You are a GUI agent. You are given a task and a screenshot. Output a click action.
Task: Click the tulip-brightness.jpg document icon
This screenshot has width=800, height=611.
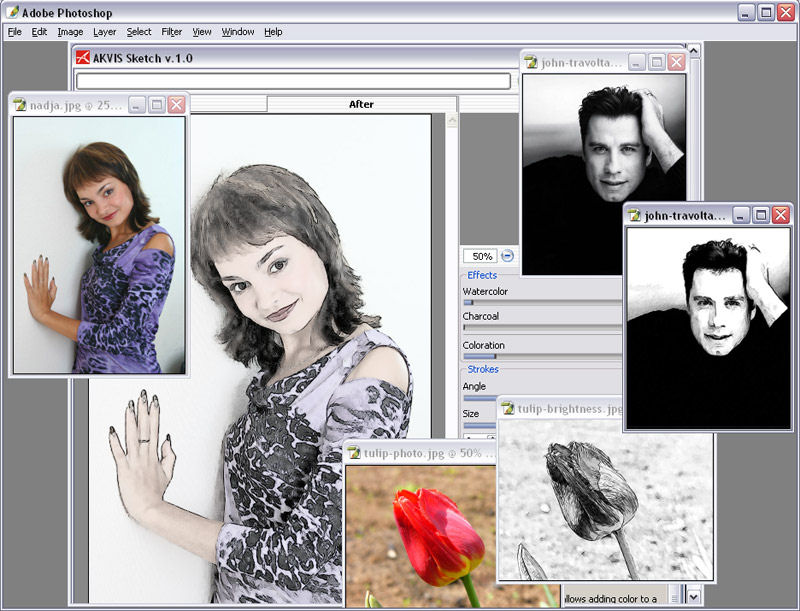[x=508, y=409]
